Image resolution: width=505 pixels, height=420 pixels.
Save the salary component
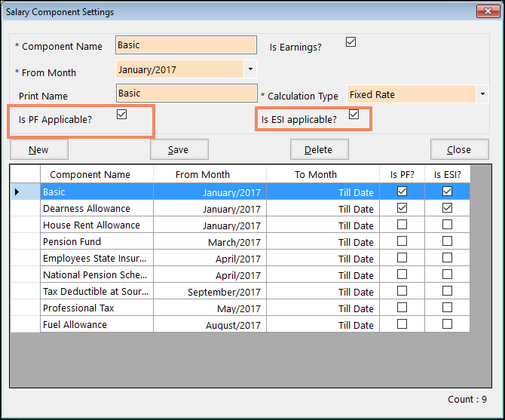[179, 149]
